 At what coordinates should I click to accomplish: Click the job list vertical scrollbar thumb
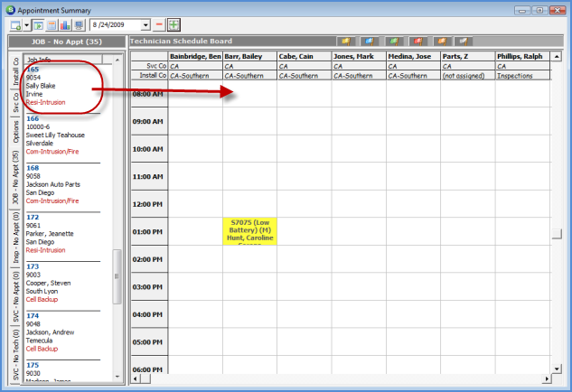(x=117, y=276)
